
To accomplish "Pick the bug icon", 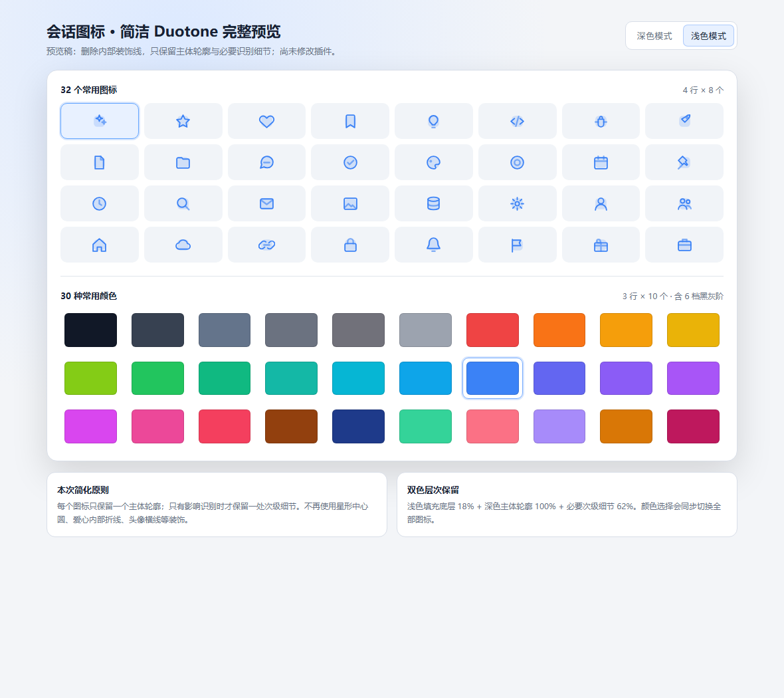I will click(x=601, y=121).
